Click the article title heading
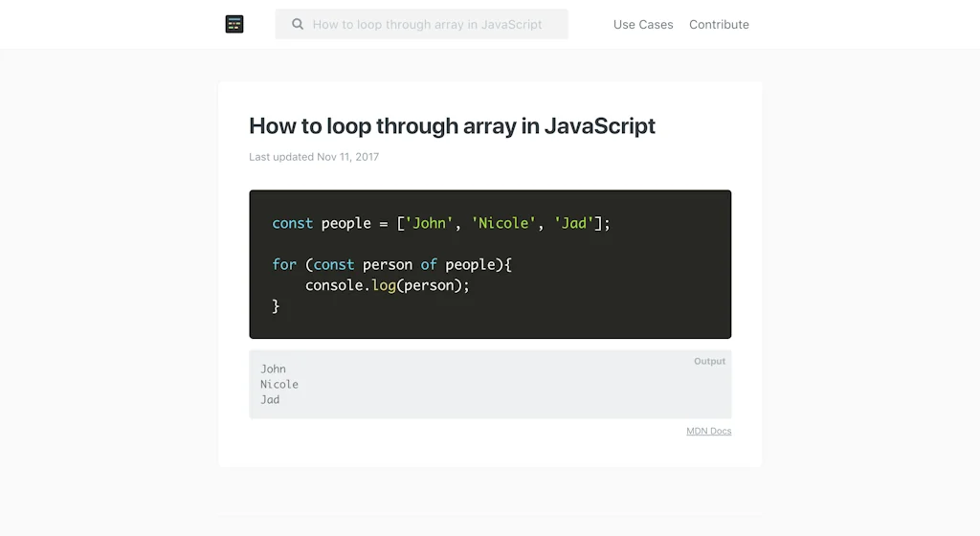Image resolution: width=980 pixels, height=536 pixels. pyautogui.click(x=452, y=125)
